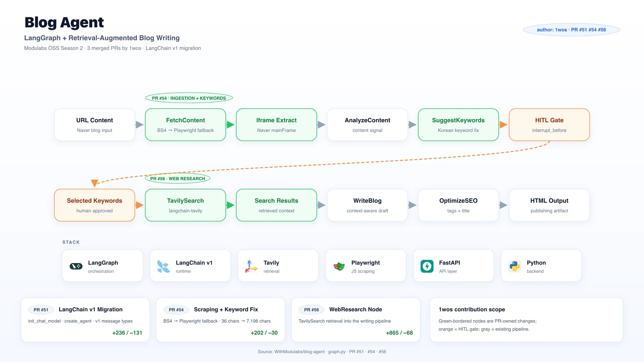Click the Python name in the backend card
This screenshot has height=362, width=644.
tap(536, 263)
